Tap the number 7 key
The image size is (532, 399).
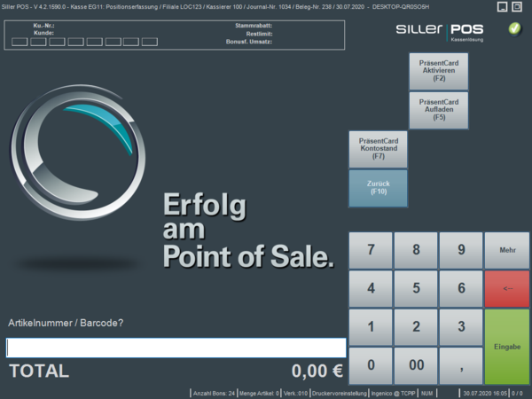coord(371,250)
